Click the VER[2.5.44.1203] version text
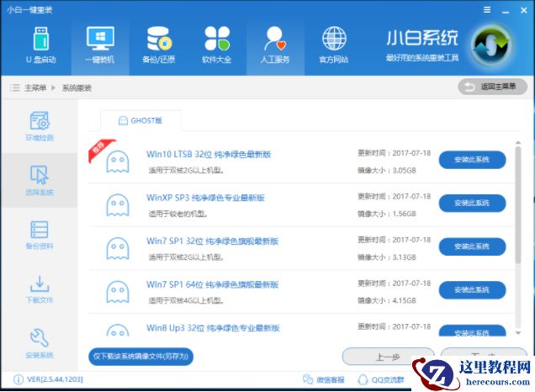Image resolution: width=535 pixels, height=392 pixels. [x=55, y=379]
